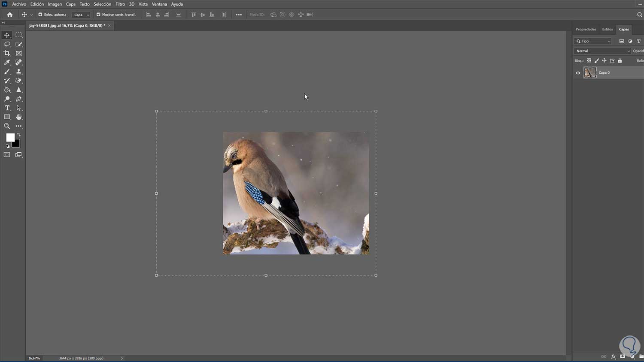
Task: Expand the Tipo layer filter dropdown
Action: (593, 41)
